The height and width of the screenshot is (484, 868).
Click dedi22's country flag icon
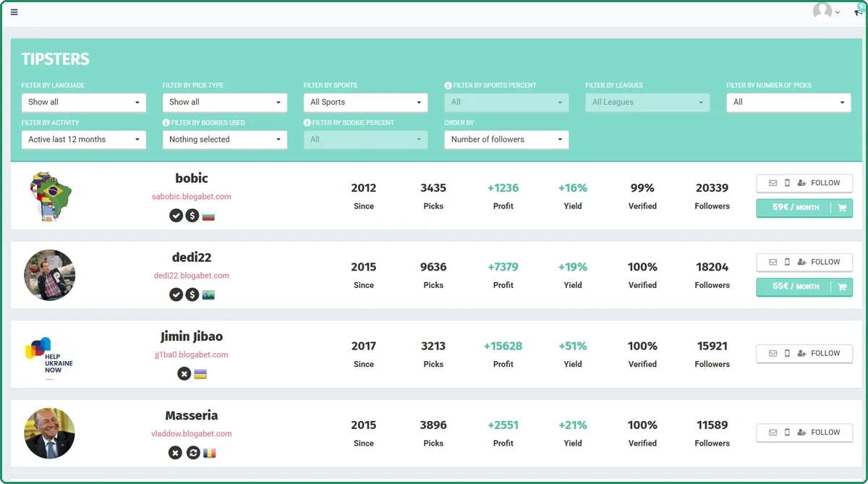click(x=208, y=294)
